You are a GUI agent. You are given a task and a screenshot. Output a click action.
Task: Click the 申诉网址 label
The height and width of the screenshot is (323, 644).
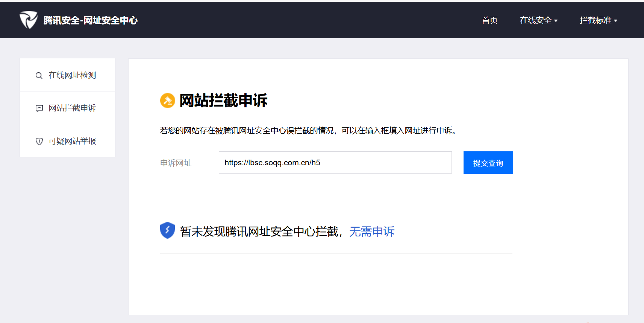coord(176,163)
